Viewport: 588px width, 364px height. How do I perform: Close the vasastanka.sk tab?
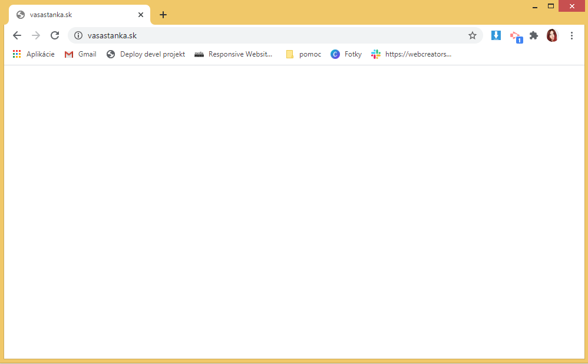[141, 15]
